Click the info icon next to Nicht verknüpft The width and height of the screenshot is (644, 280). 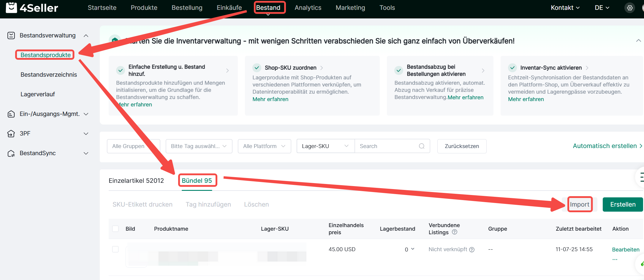point(472,250)
